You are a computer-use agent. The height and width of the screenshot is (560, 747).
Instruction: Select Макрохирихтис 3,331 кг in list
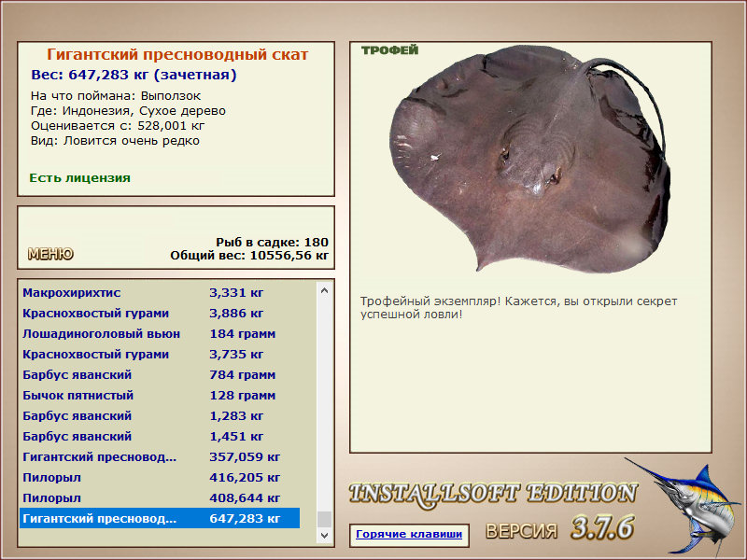(160, 293)
